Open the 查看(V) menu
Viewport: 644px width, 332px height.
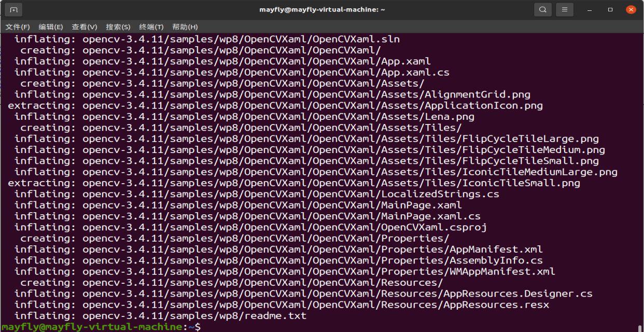tap(83, 26)
